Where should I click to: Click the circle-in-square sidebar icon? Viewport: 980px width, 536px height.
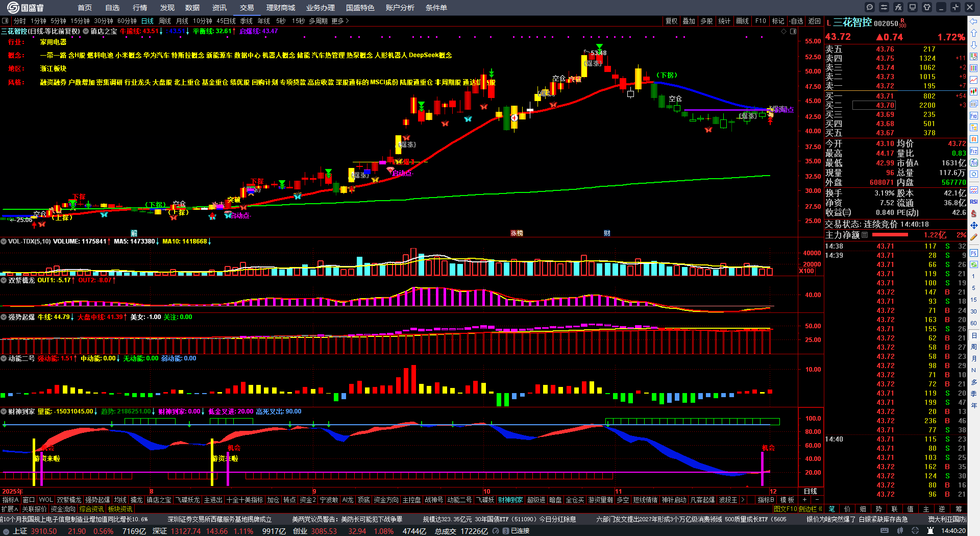coord(974,175)
